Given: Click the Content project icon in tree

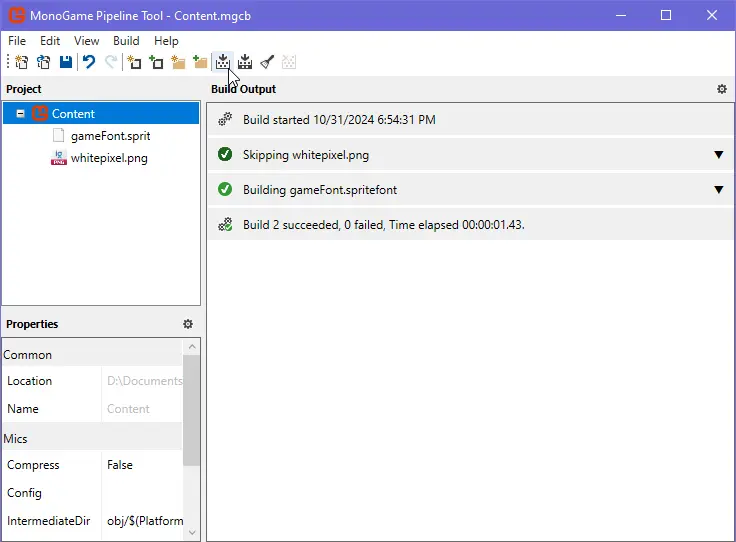Looking at the screenshot, I should click(40, 113).
